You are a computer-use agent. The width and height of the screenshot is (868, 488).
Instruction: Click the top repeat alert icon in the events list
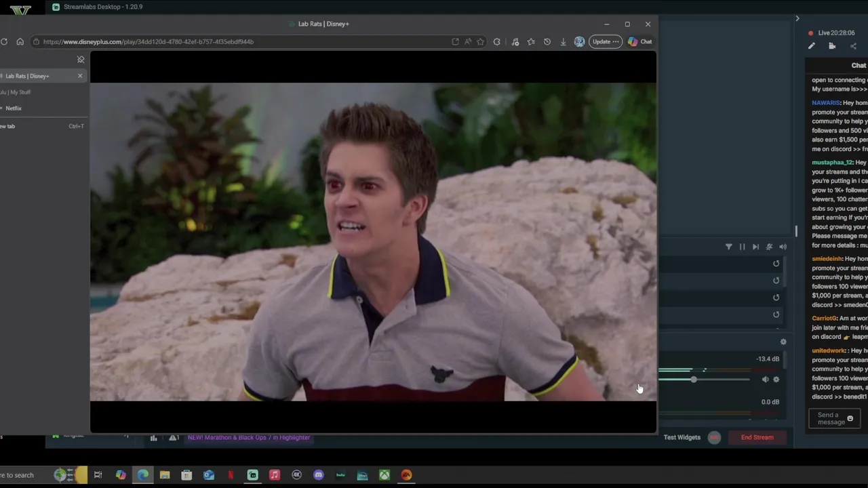coord(776,264)
